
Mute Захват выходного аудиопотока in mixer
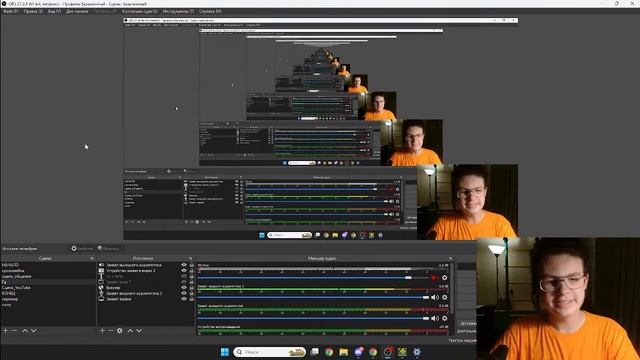[x=435, y=318]
